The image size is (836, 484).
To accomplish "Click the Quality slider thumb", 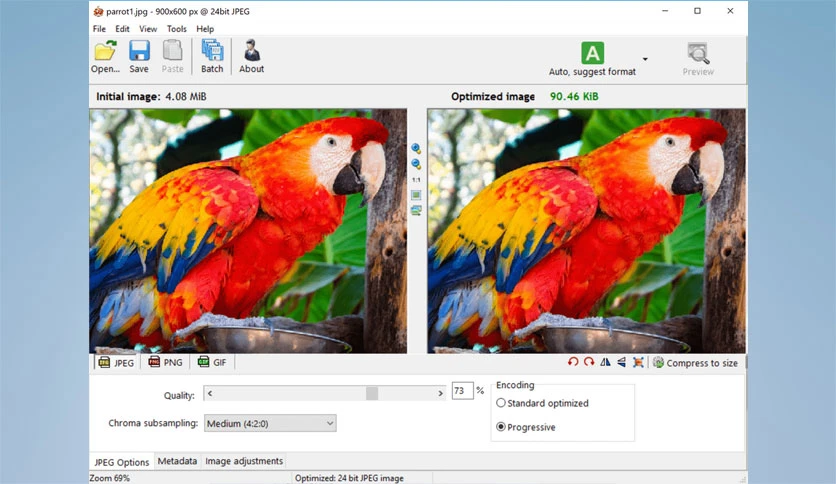I will (372, 393).
